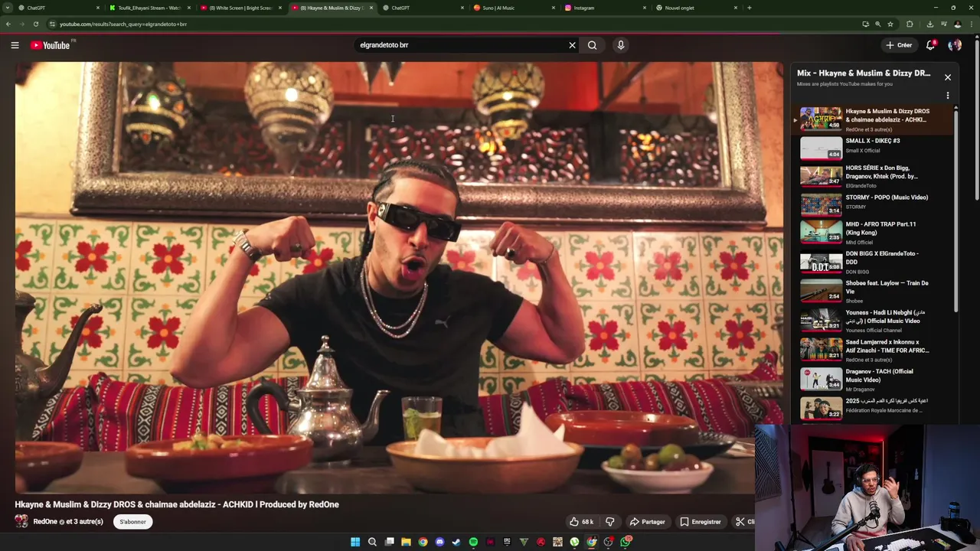980x551 pixels.
Task: Go back with browser back arrow
Action: 8,24
